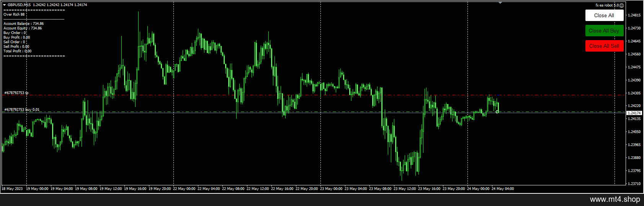
Task: Click the "fx ea robot 5.0" label
Action: pos(607,5)
